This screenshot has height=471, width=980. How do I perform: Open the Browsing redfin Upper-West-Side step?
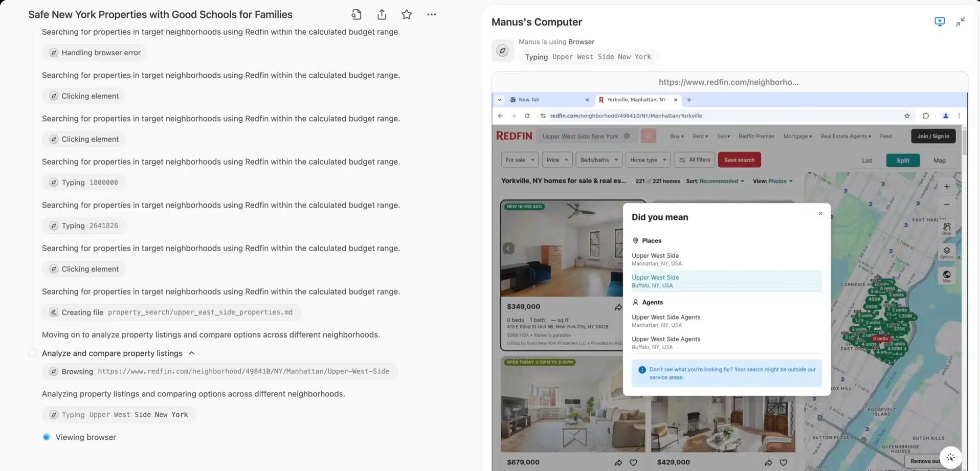220,372
